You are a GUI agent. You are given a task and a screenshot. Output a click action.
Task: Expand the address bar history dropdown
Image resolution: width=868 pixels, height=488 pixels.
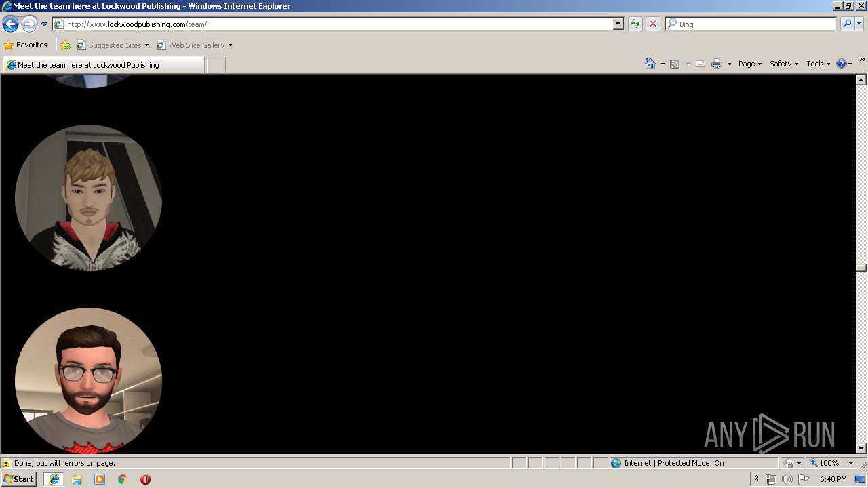(x=618, y=24)
